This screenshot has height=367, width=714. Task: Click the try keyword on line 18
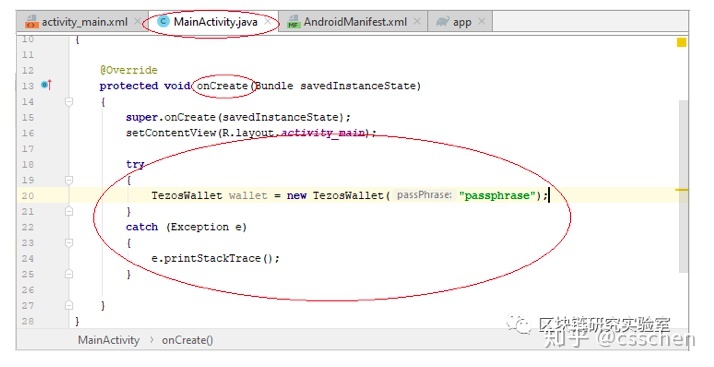[x=135, y=164]
